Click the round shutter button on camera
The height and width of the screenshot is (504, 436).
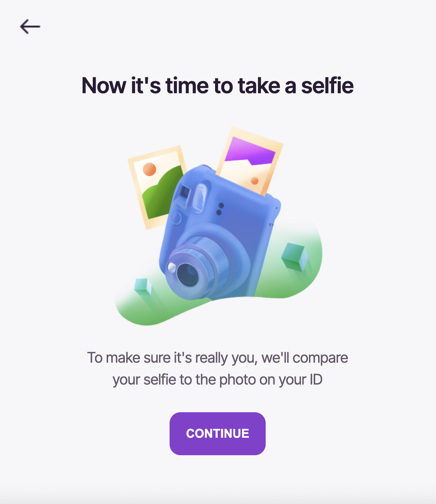tap(176, 218)
